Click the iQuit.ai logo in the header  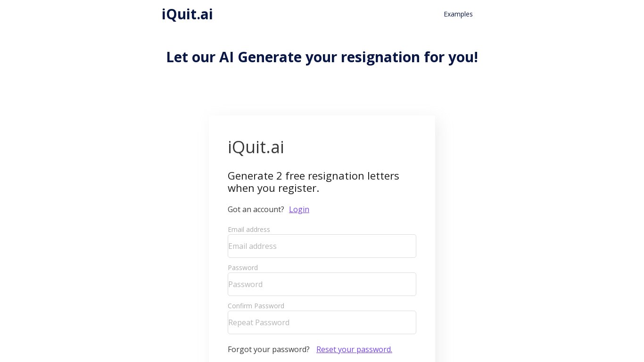187,14
